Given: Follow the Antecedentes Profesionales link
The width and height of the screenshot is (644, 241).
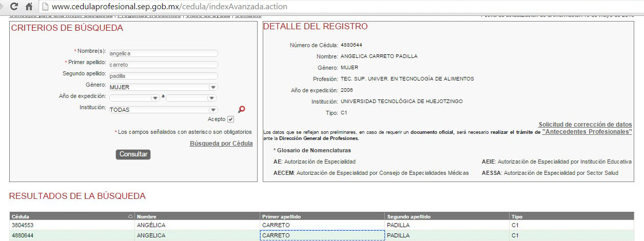Looking at the screenshot, I should pyautogui.click(x=587, y=132).
